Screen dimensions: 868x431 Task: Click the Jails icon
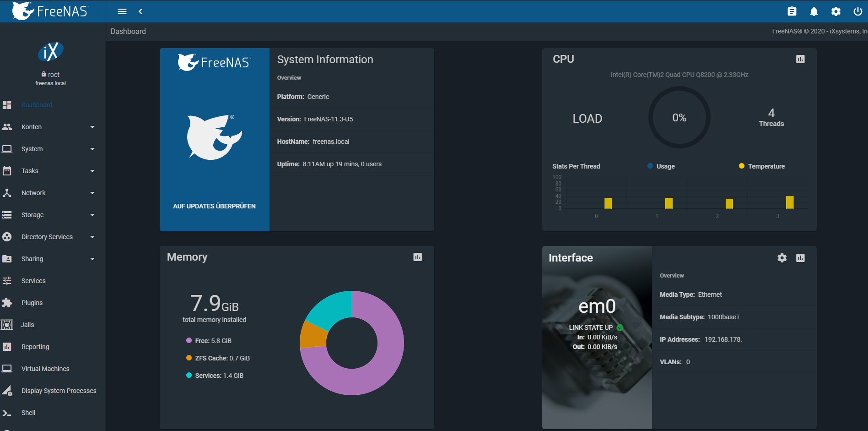[7, 325]
